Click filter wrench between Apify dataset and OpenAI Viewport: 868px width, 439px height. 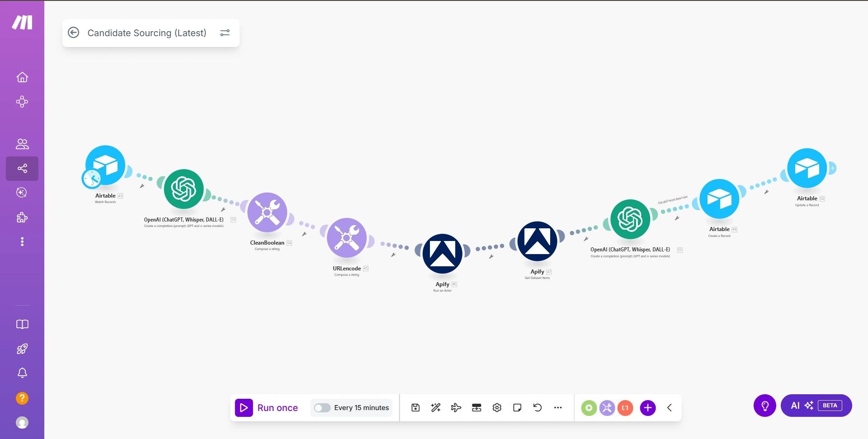pyautogui.click(x=586, y=239)
